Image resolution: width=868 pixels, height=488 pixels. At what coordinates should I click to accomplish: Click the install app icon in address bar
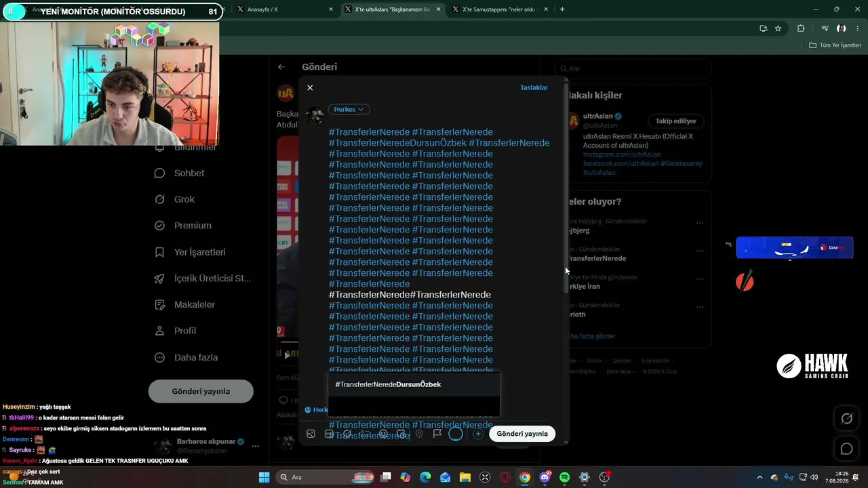764,28
